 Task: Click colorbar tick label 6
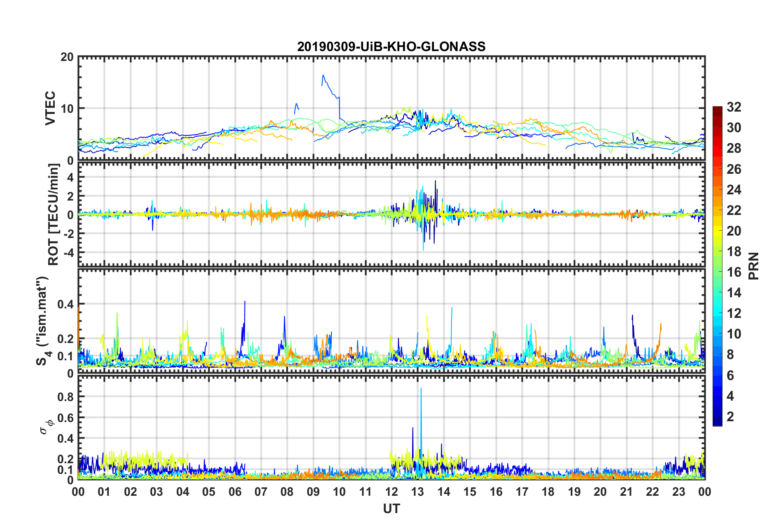(730, 375)
